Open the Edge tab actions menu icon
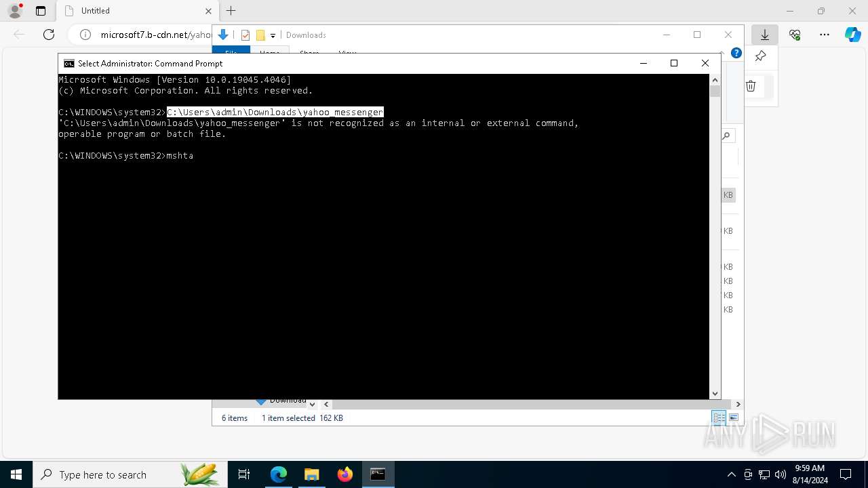This screenshot has width=868, height=488. point(41,11)
